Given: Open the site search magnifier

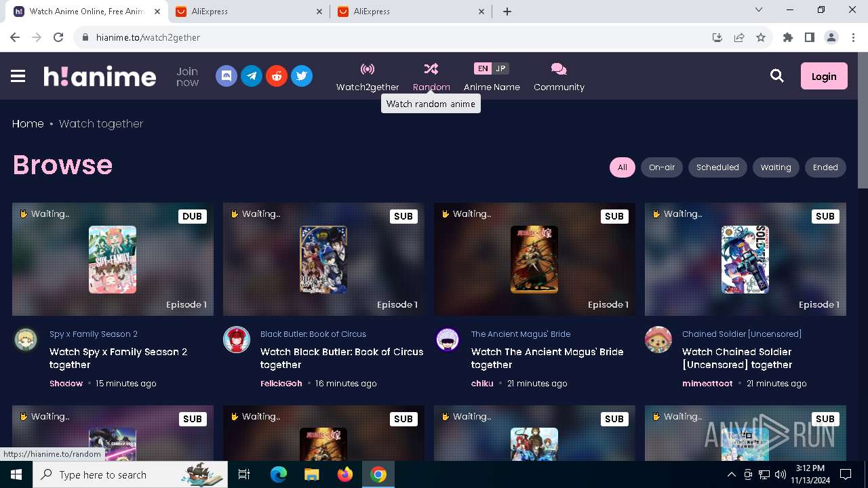Looking at the screenshot, I should tap(777, 76).
